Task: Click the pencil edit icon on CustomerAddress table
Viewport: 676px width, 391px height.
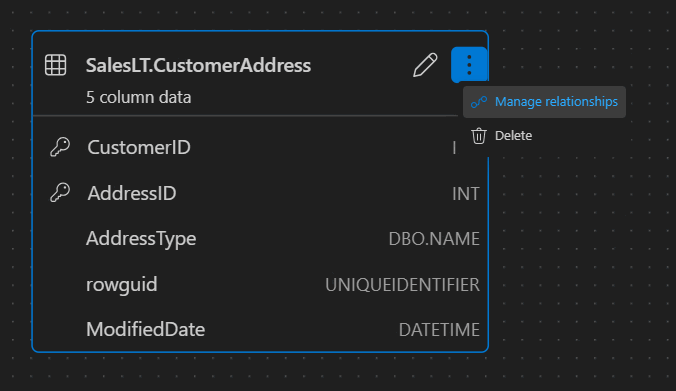Action: [x=425, y=65]
